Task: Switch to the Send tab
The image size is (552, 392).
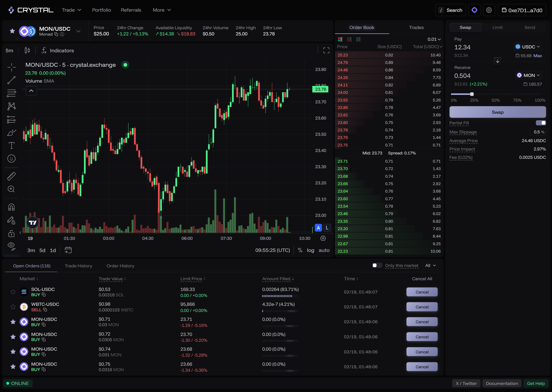Action: pos(529,28)
